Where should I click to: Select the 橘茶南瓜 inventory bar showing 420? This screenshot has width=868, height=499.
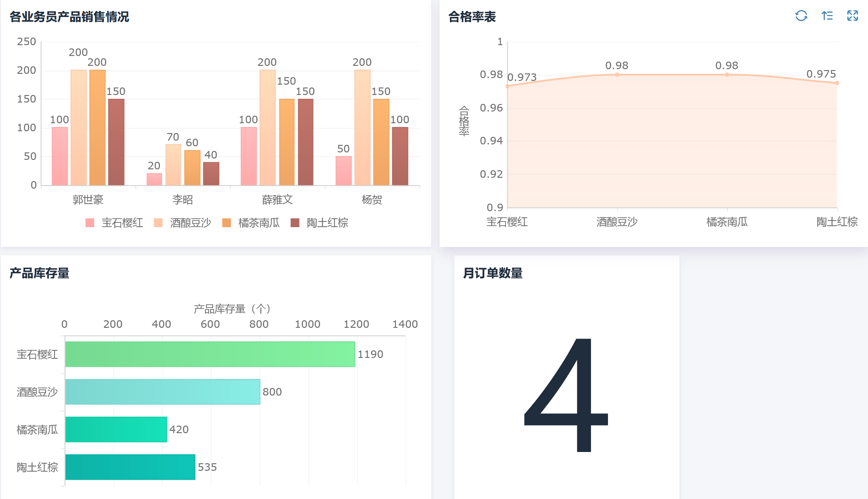click(x=116, y=429)
